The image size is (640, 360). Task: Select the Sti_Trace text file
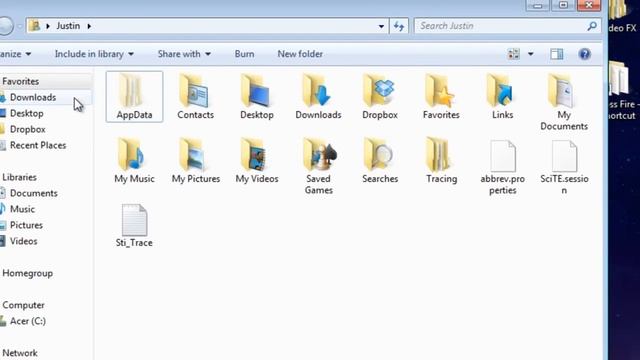[134, 226]
